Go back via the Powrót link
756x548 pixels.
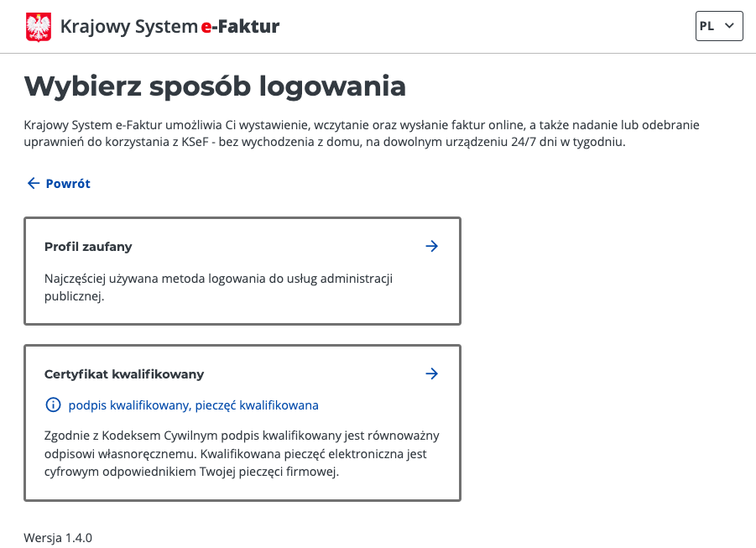59,183
